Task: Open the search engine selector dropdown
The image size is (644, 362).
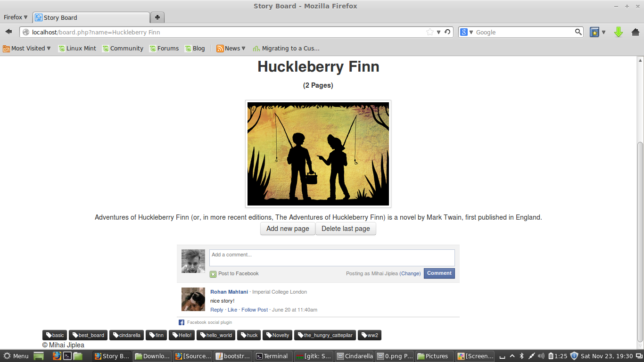Action: point(467,32)
